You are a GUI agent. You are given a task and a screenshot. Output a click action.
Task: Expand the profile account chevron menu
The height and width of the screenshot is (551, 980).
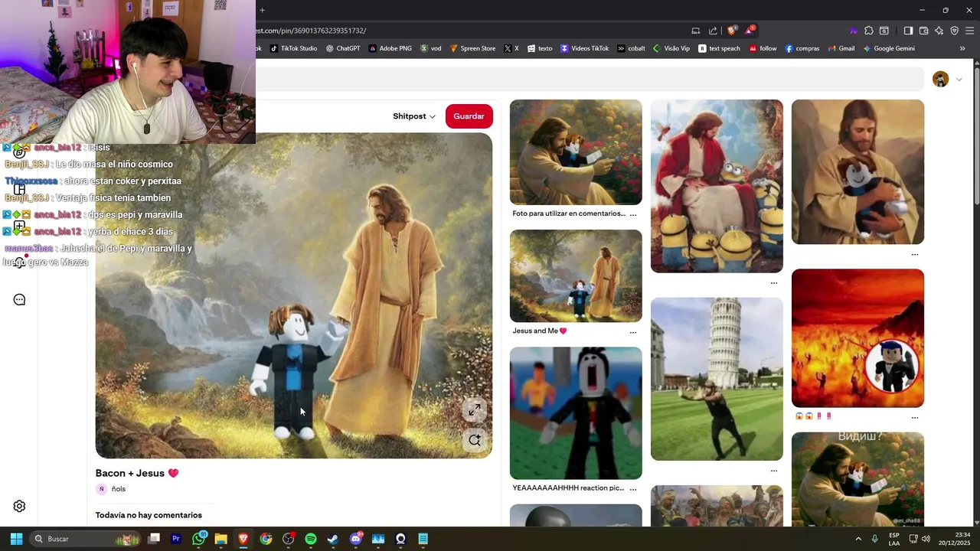(x=959, y=79)
